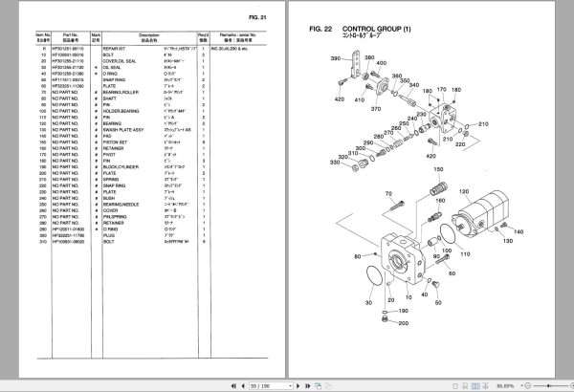This screenshot has height=392, width=574.
Task: Switch to continuous facing view
Action: click(x=485, y=385)
